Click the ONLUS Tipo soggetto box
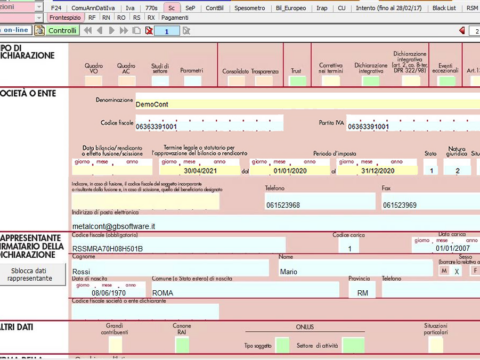 283,345
